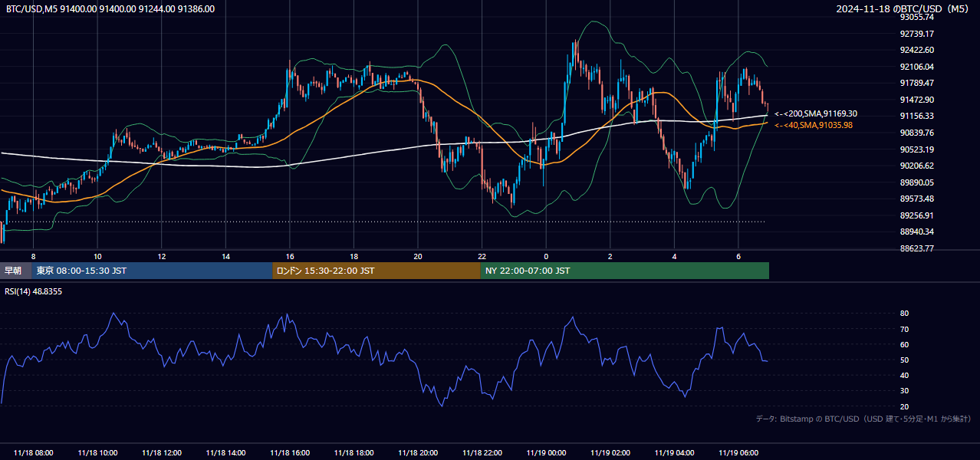Click the hour 16 tick under the chart
The width and height of the screenshot is (980, 460).
290,256
